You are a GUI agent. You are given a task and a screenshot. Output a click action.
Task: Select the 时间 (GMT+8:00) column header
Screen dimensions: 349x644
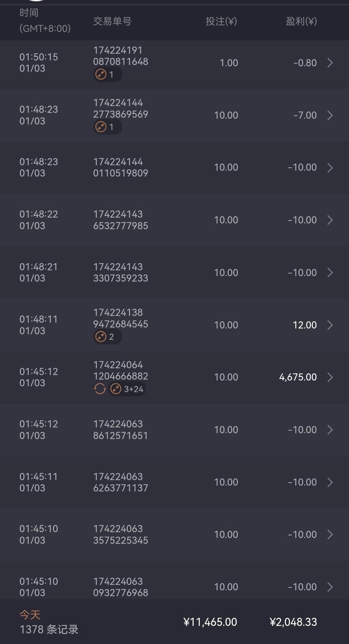click(x=45, y=21)
